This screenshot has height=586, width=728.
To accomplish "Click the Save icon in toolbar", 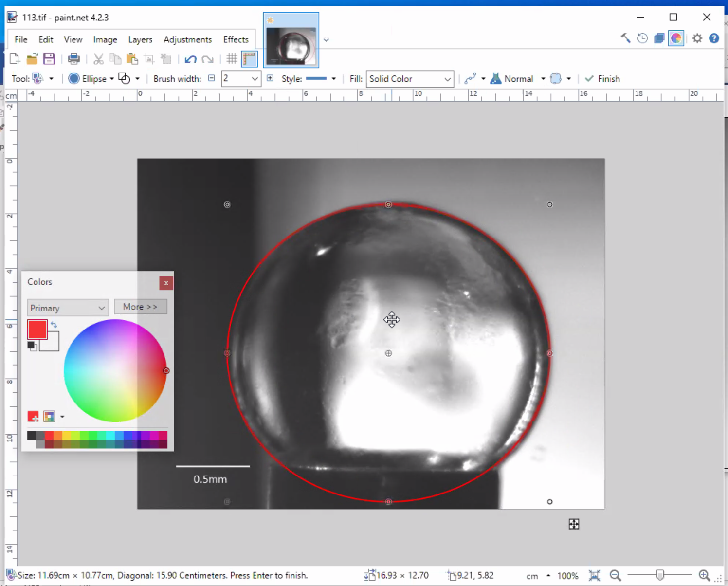I will (x=49, y=59).
